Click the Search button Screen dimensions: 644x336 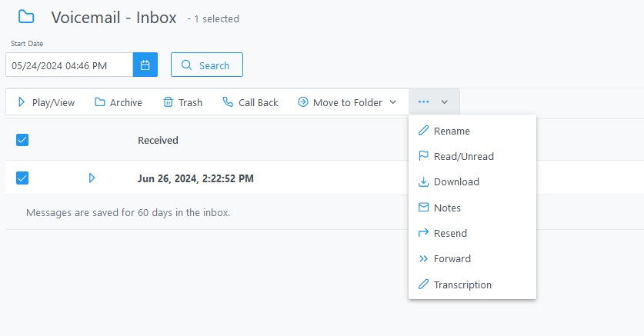(x=207, y=65)
